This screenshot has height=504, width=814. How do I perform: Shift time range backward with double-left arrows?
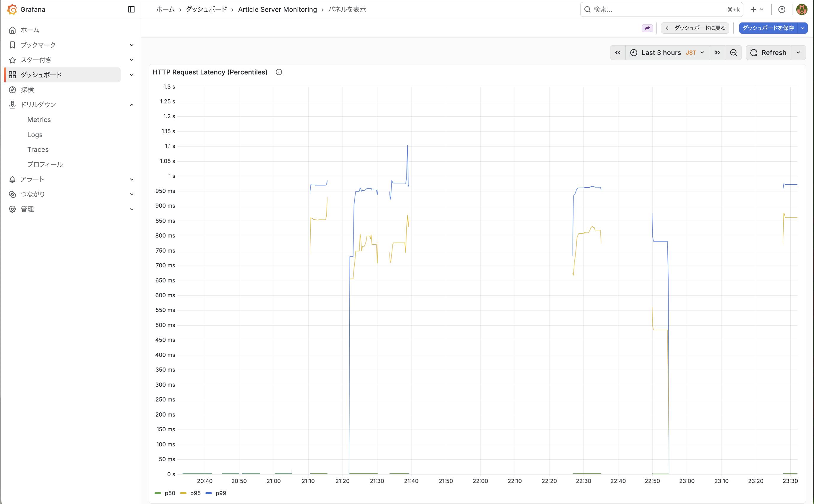[617, 53]
